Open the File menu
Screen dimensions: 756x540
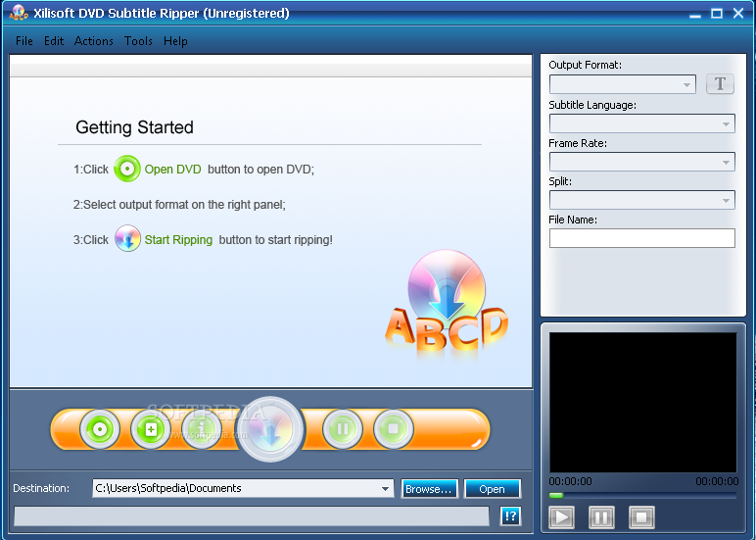click(x=24, y=41)
